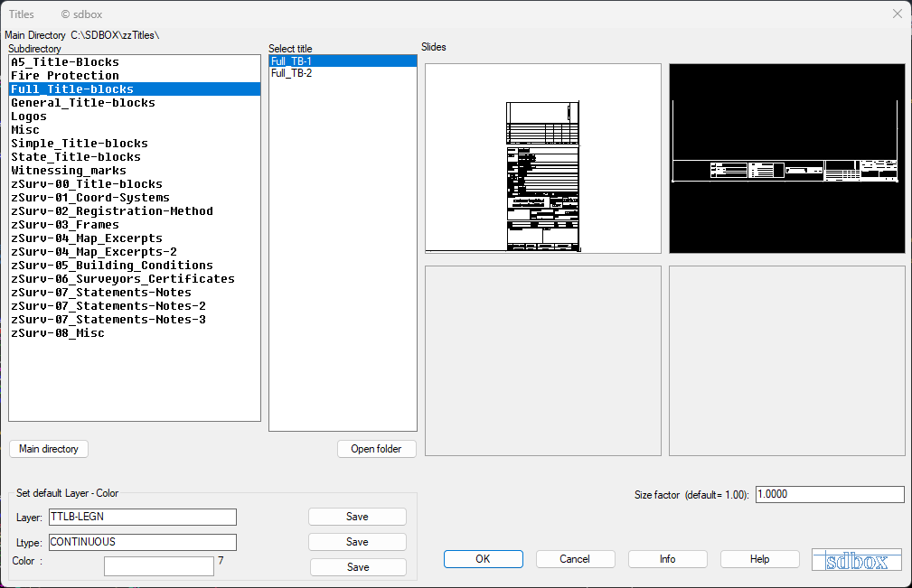Select Full_TB-2 title

343,73
